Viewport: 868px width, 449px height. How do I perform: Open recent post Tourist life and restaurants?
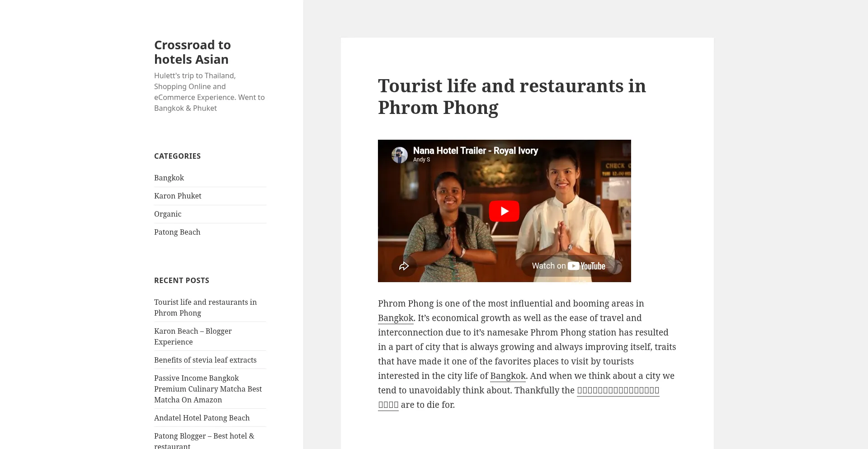205,307
